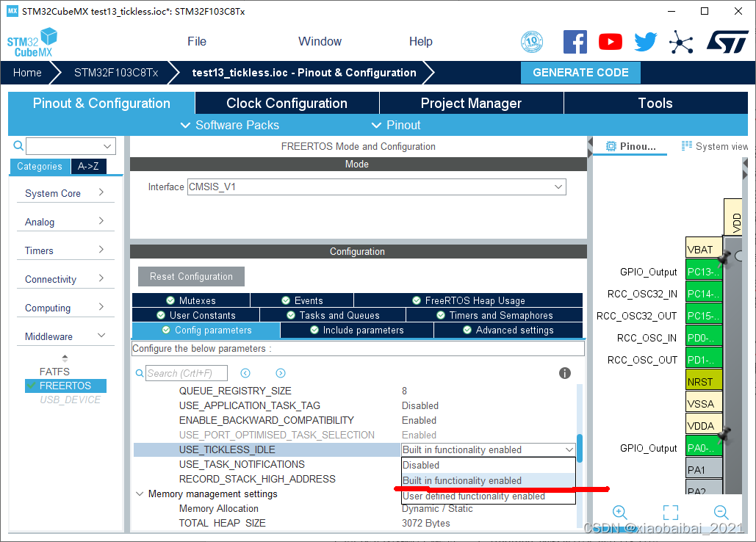The image size is (756, 542).
Task: Open the Help menu
Action: [420, 41]
